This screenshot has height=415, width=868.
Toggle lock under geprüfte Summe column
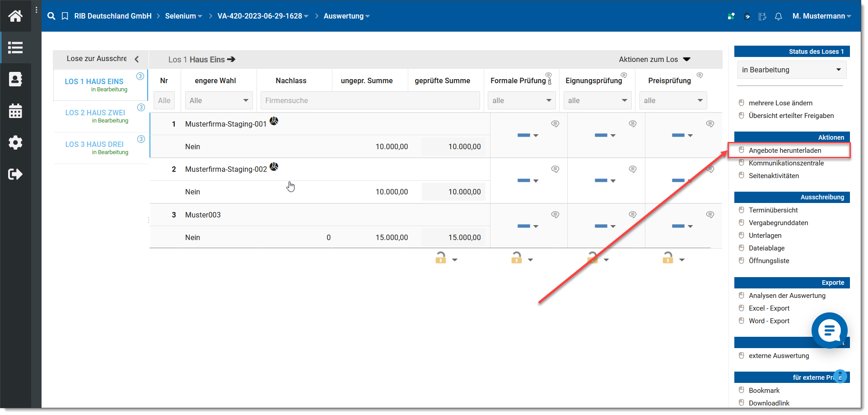(441, 258)
